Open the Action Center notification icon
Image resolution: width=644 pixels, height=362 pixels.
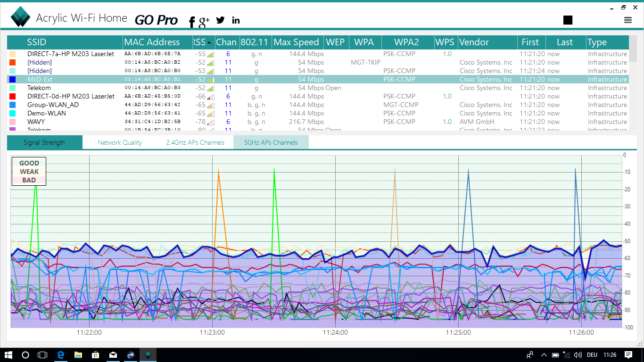click(x=628, y=354)
